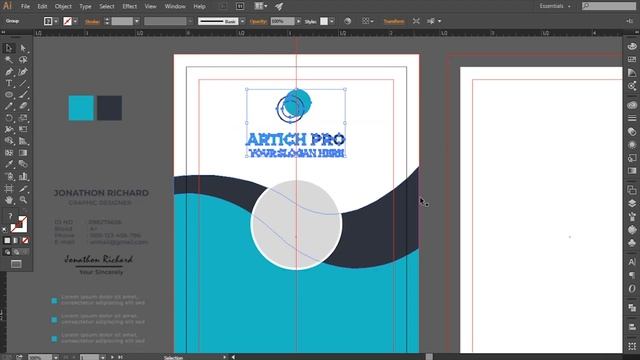
Task: Open the View menu
Action: [x=150, y=6]
